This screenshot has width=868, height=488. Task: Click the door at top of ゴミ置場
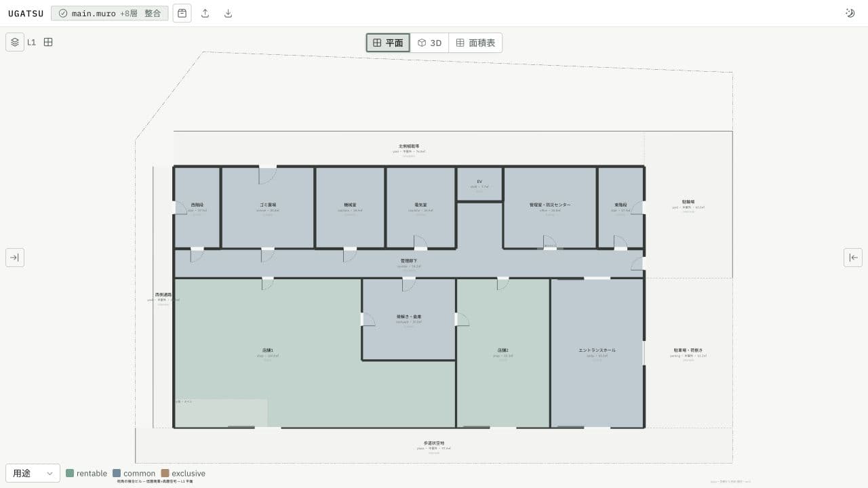268,175
